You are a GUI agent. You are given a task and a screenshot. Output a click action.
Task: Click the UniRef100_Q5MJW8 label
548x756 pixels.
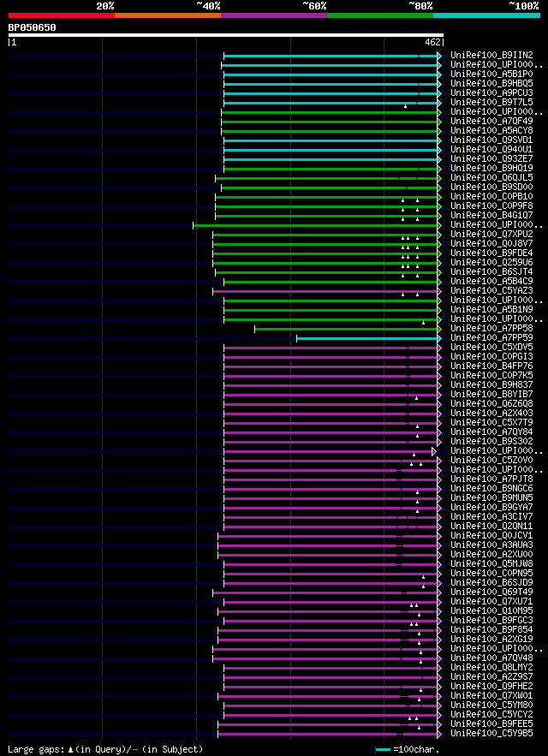(491, 564)
